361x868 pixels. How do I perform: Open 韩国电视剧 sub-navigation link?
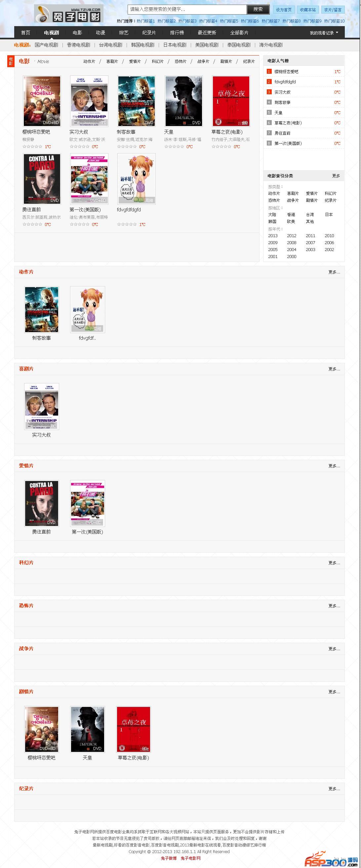[x=142, y=45]
